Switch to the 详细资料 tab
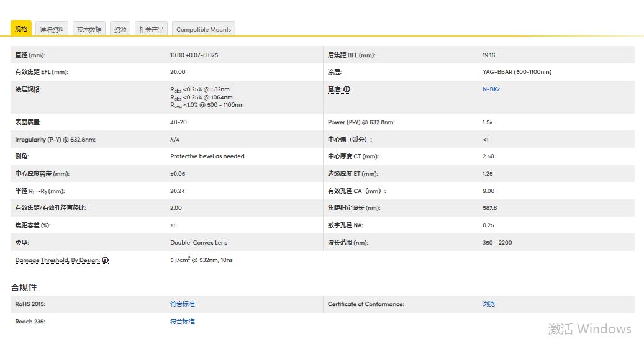This screenshot has height=339, width=644. click(x=52, y=29)
